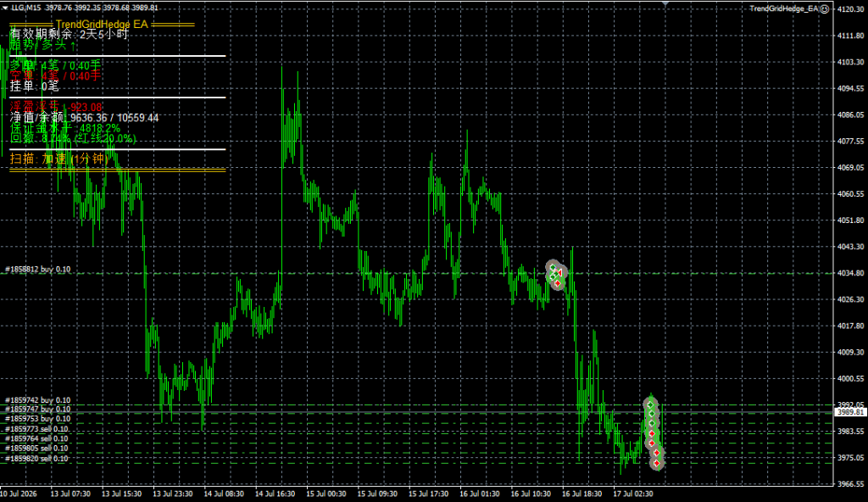Click the orange 扫描 加速 status line

[x=58, y=159]
